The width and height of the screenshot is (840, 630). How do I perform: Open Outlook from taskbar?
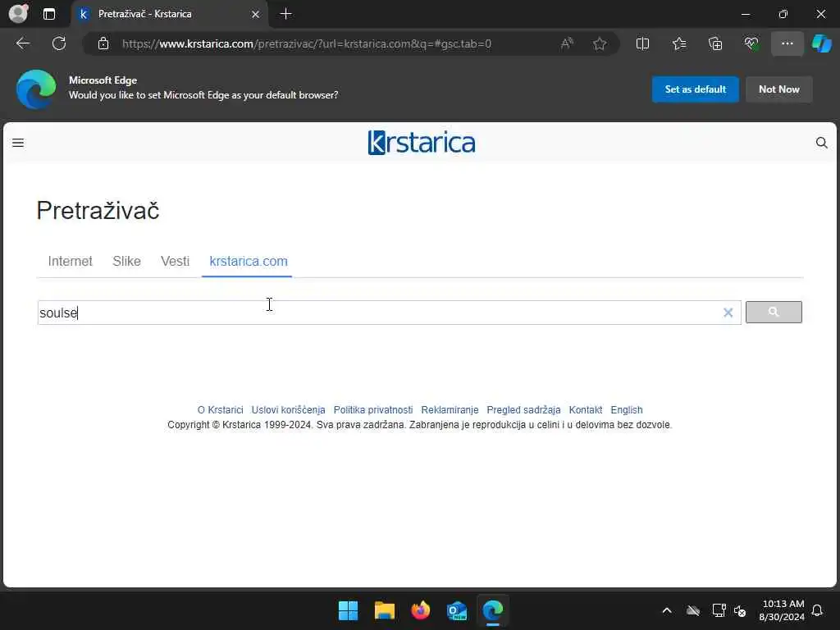pos(456,610)
